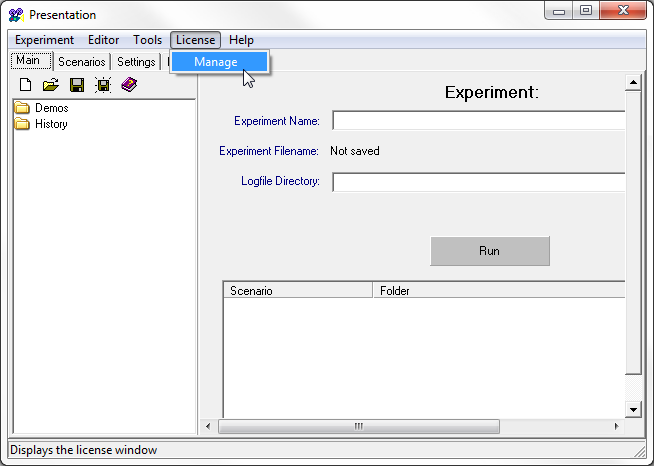The height and width of the screenshot is (466, 654).
Task: Click the vertical scrollbar down arrow
Action: click(x=633, y=410)
